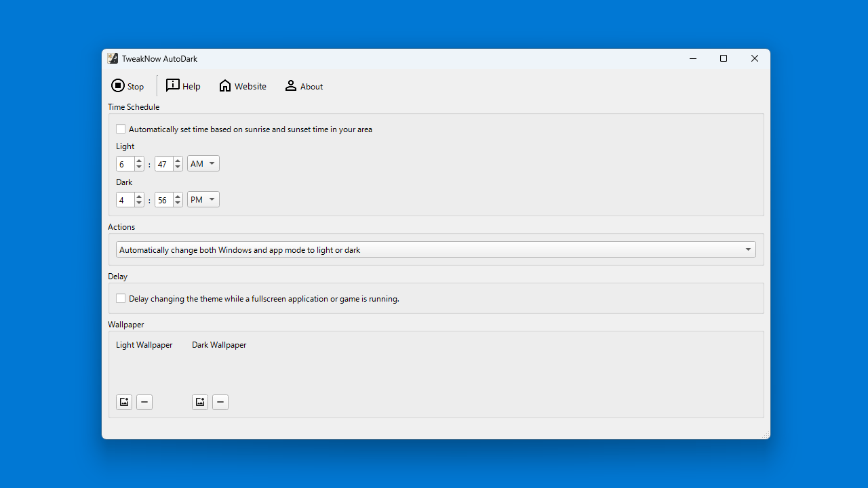Open the Dark AM/PM dropdown
The image size is (868, 488).
pyautogui.click(x=203, y=199)
